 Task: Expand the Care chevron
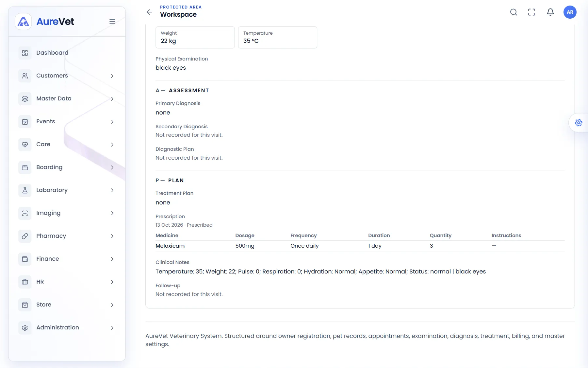click(x=112, y=145)
